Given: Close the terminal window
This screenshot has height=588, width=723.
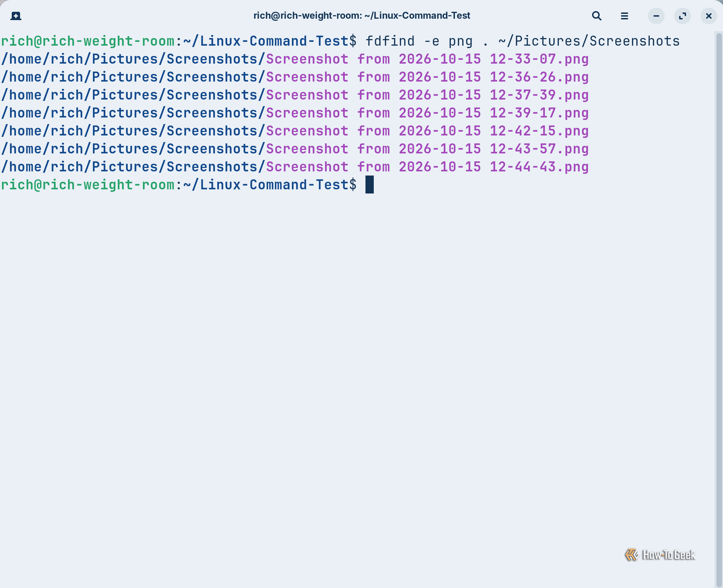Looking at the screenshot, I should (x=709, y=16).
